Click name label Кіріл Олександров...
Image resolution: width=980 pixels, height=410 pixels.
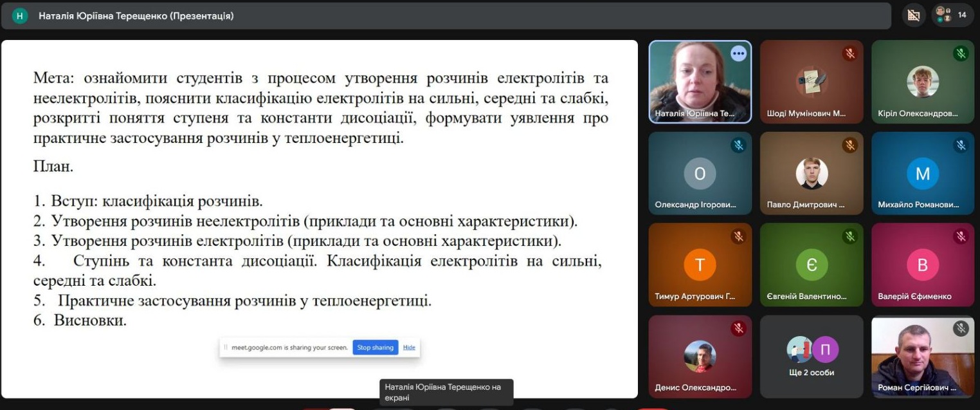[918, 114]
